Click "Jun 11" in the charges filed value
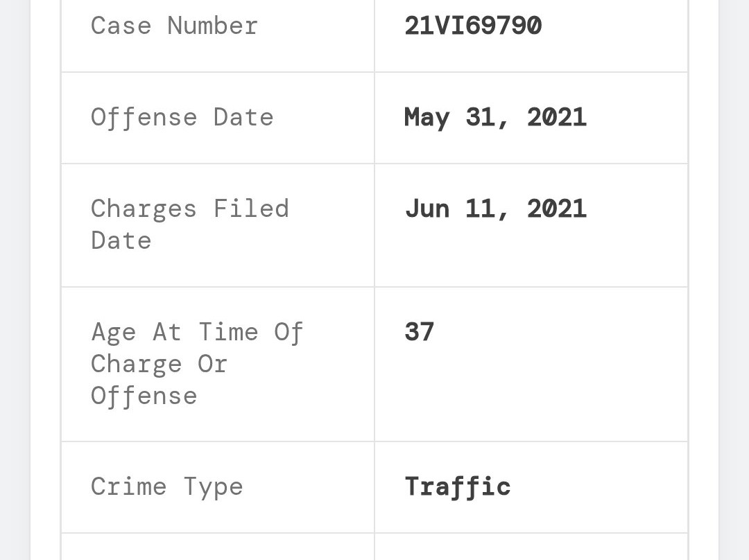The image size is (749, 560). point(449,209)
